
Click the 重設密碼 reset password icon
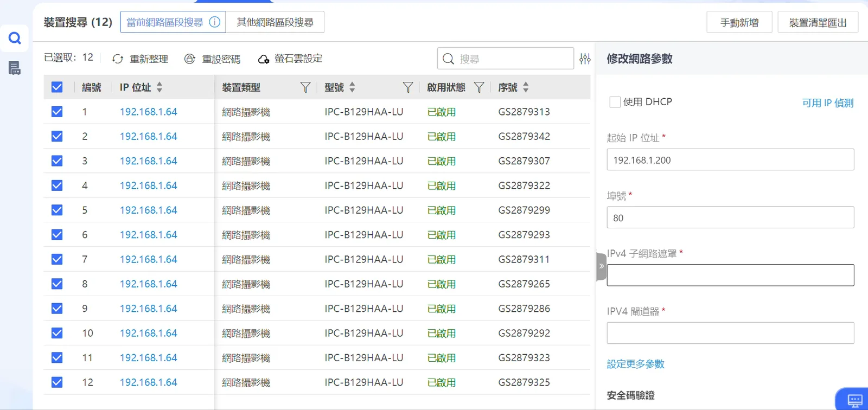coord(190,59)
